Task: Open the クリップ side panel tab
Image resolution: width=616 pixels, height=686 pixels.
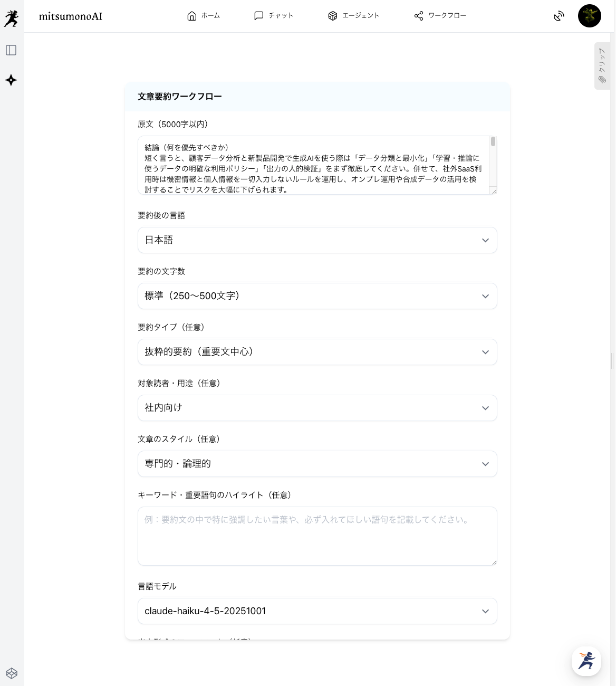Action: 602,66
